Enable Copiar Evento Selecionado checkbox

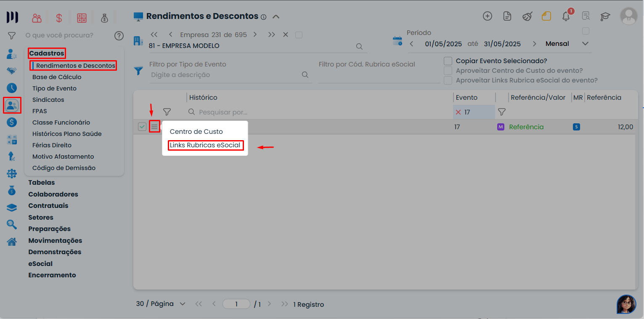click(448, 61)
